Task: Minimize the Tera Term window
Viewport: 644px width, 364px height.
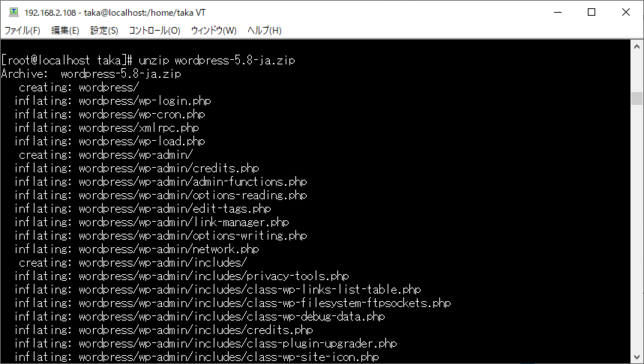Action: [x=558, y=12]
